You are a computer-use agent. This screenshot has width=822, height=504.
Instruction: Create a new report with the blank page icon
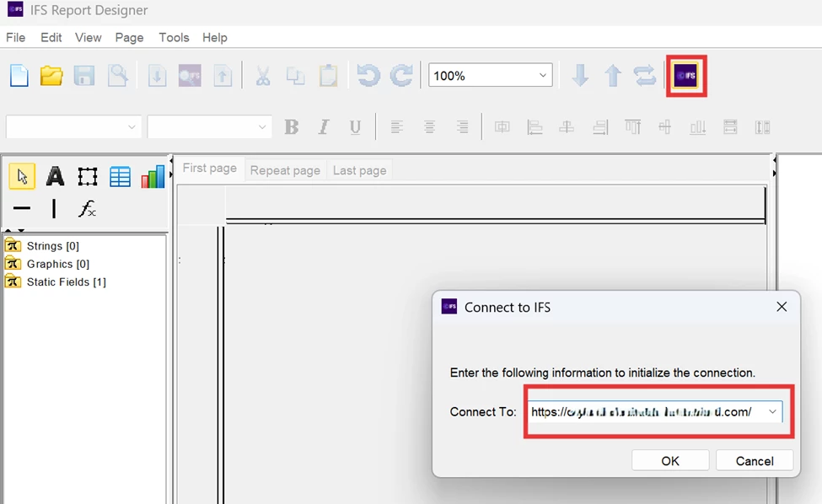19,76
